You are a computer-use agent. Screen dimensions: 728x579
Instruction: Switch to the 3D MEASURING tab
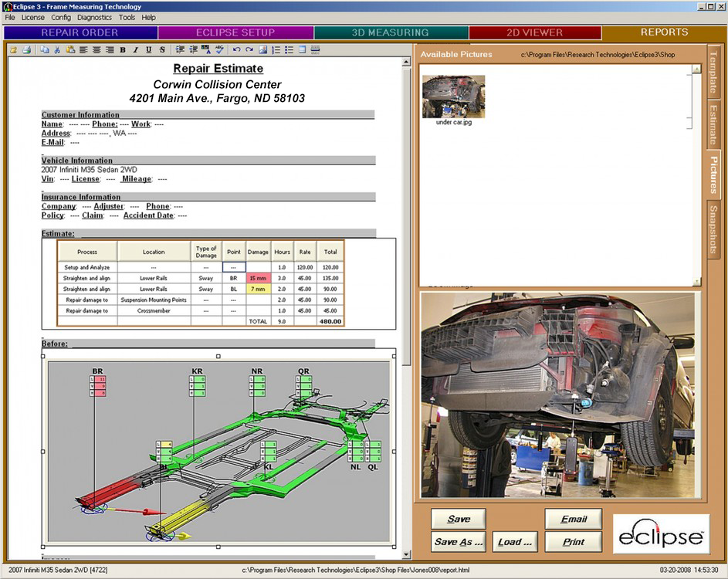[x=390, y=32]
